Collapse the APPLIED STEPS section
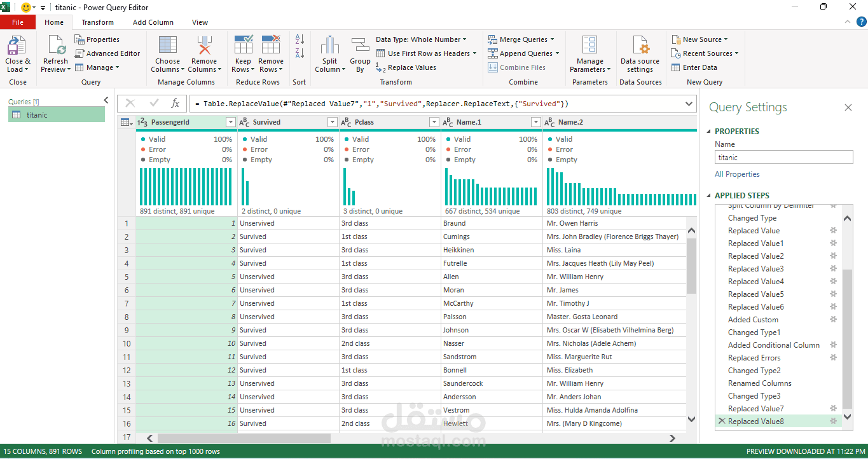 tap(709, 196)
